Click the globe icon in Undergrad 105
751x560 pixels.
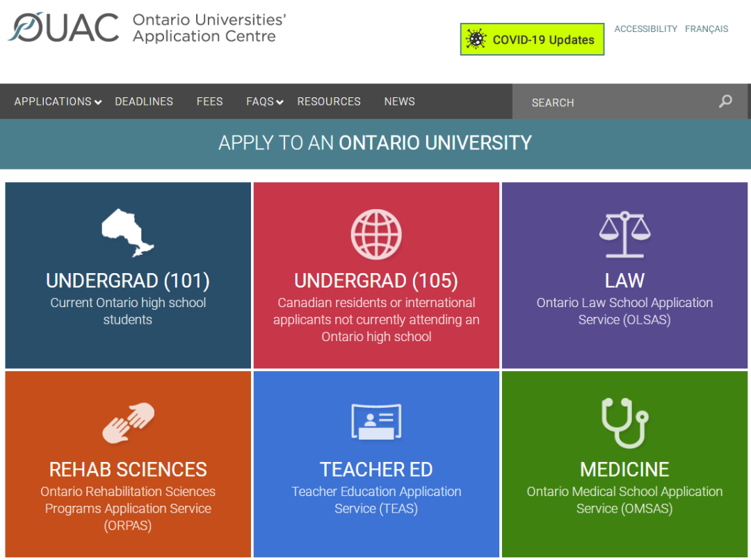[376, 233]
